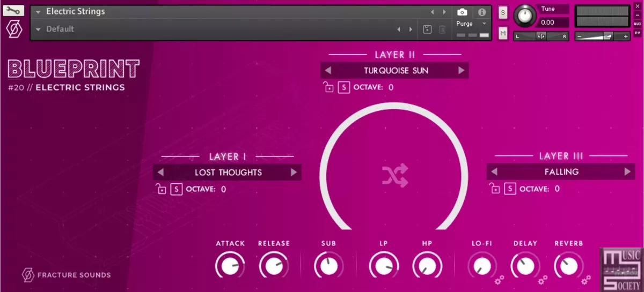
Task: Expand the Default snapshot dropdown
Action: [x=38, y=29]
